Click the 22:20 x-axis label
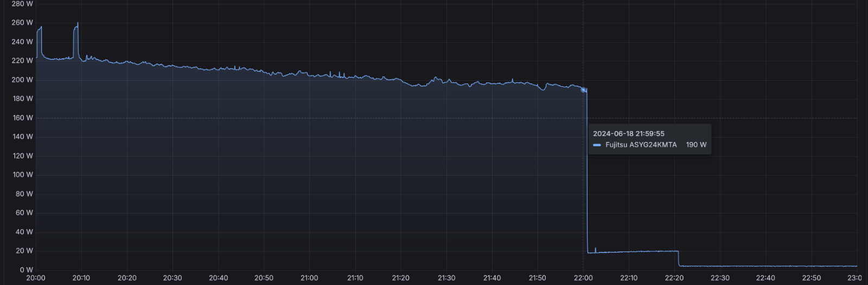 (x=674, y=278)
